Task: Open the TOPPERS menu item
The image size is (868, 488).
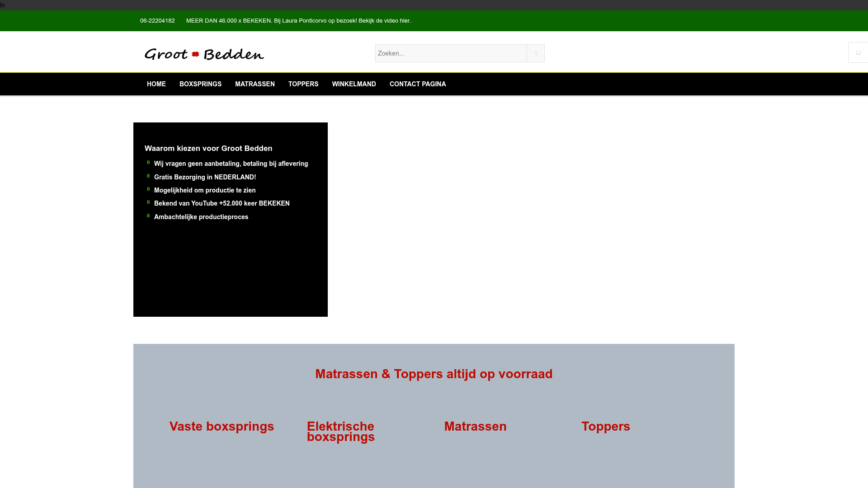Action: [x=303, y=84]
